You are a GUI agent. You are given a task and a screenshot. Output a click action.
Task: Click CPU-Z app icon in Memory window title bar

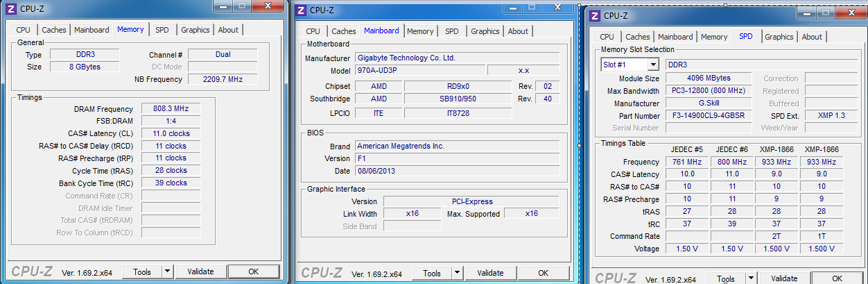pyautogui.click(x=10, y=8)
